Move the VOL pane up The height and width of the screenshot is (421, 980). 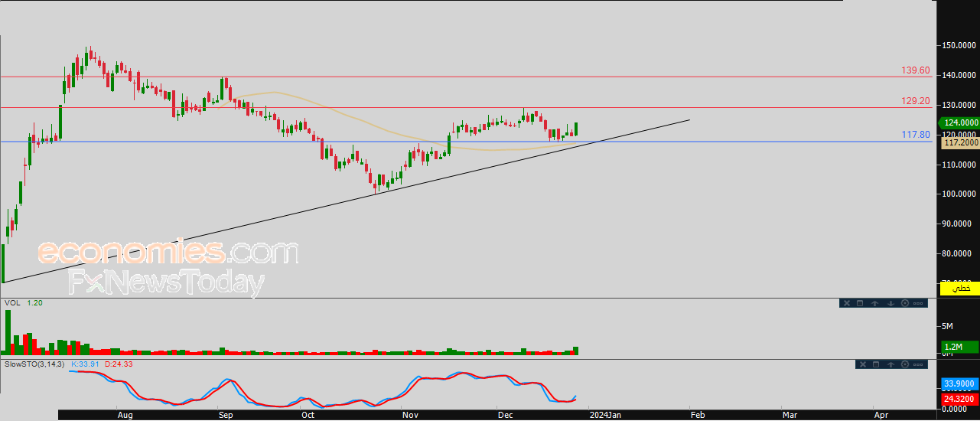874,303
